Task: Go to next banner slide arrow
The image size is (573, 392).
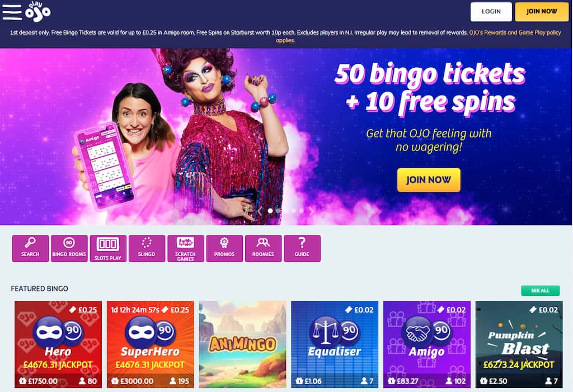Action: (x=311, y=211)
